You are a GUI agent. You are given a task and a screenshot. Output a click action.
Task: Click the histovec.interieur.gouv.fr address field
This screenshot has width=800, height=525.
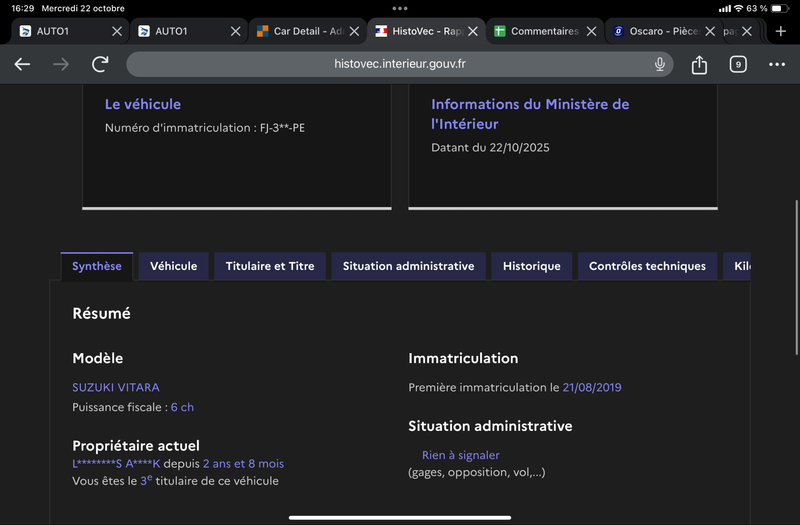399,64
